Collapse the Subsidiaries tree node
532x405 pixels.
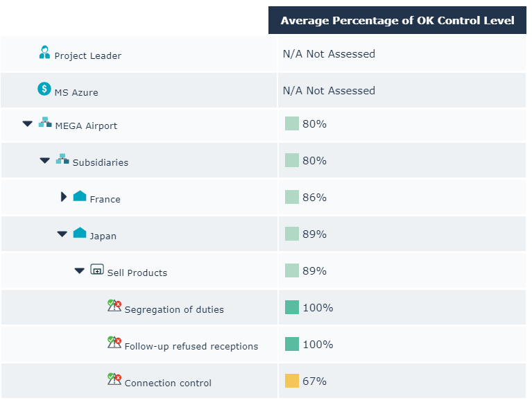pyautogui.click(x=45, y=161)
